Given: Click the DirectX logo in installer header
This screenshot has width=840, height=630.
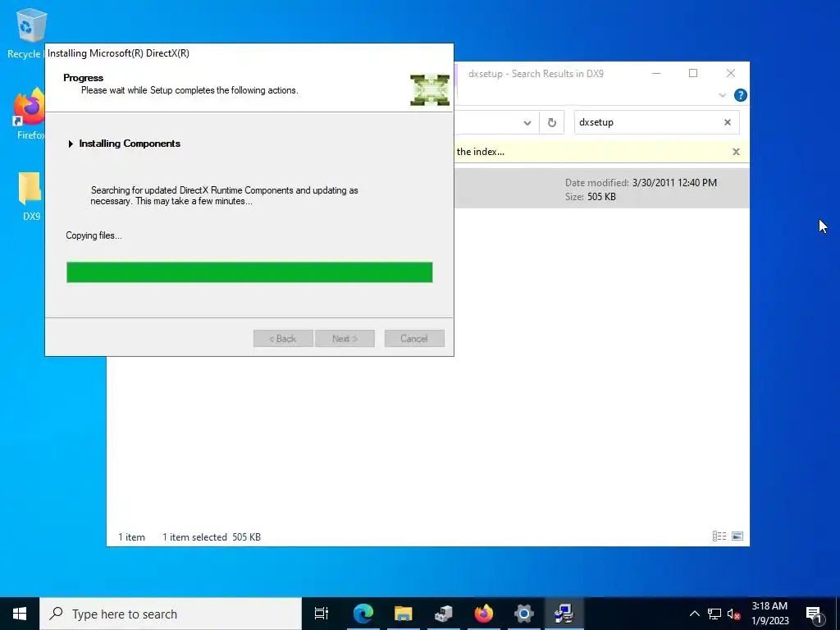Looking at the screenshot, I should coord(430,90).
